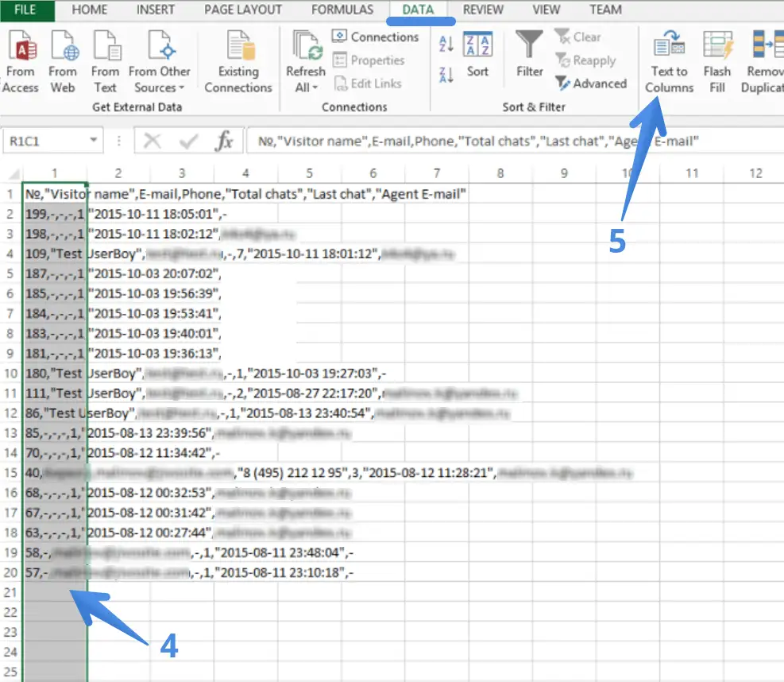
Task: Switch to the FORMULAS tab
Action: pos(342,10)
